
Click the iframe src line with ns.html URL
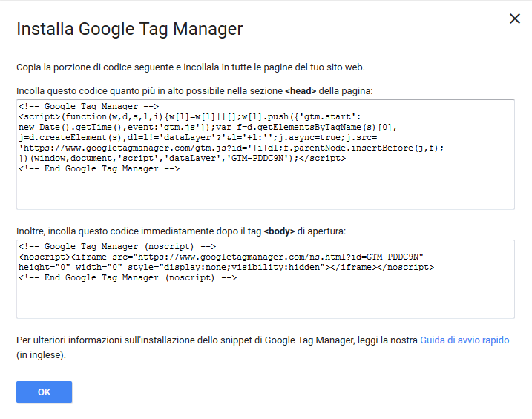pyautogui.click(x=221, y=257)
